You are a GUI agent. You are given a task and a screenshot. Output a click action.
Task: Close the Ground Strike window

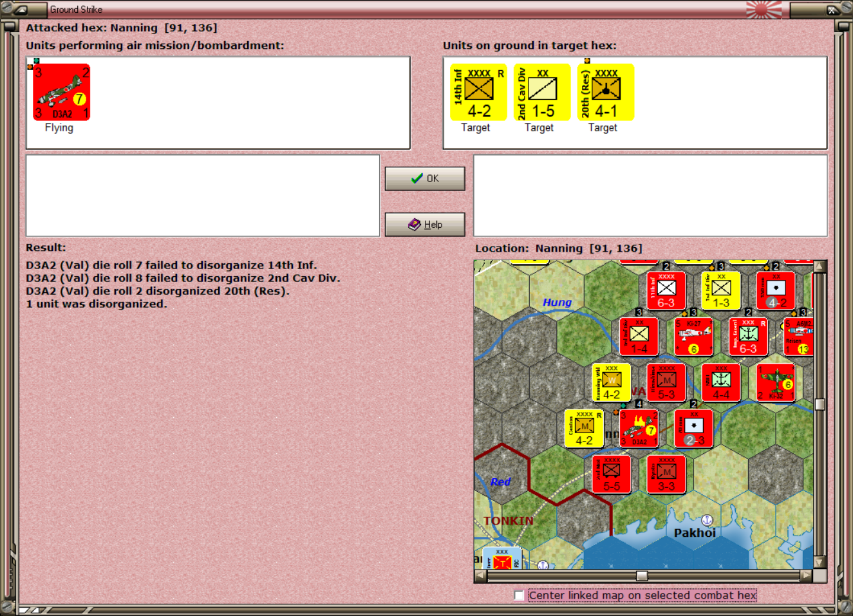point(832,10)
